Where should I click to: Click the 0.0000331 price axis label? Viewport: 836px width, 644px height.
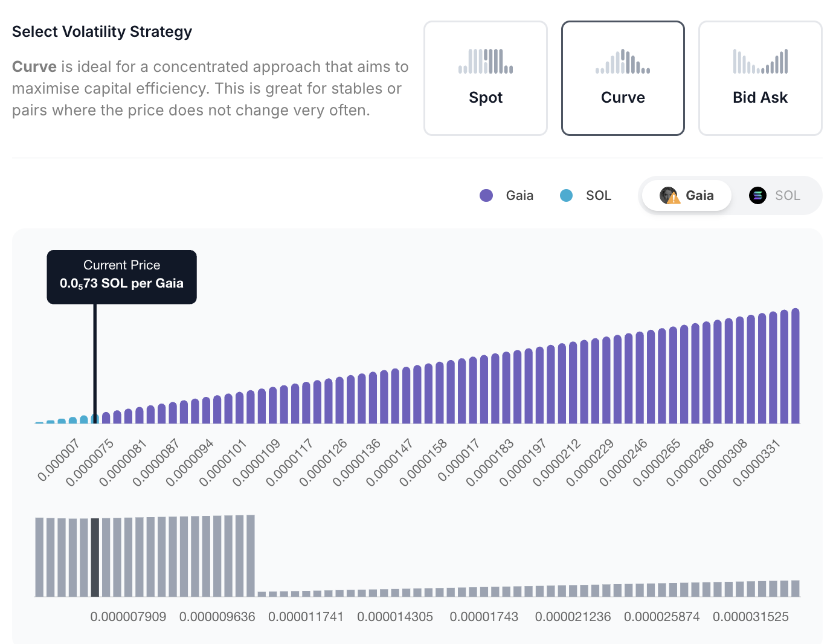pyautogui.click(x=757, y=464)
